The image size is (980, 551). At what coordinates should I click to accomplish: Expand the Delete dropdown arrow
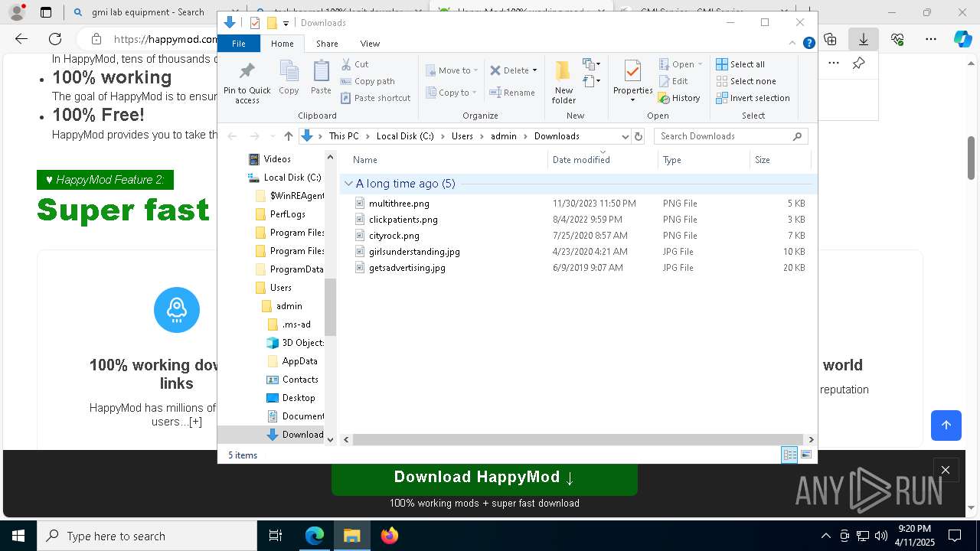coord(534,70)
